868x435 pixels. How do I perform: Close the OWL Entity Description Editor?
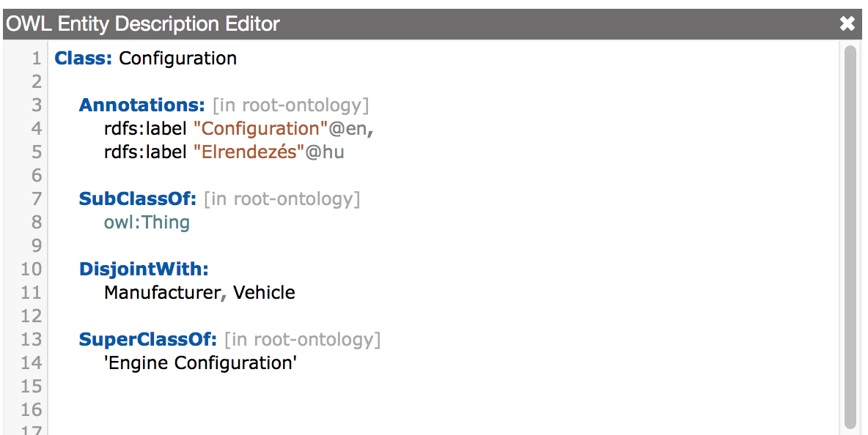(847, 23)
